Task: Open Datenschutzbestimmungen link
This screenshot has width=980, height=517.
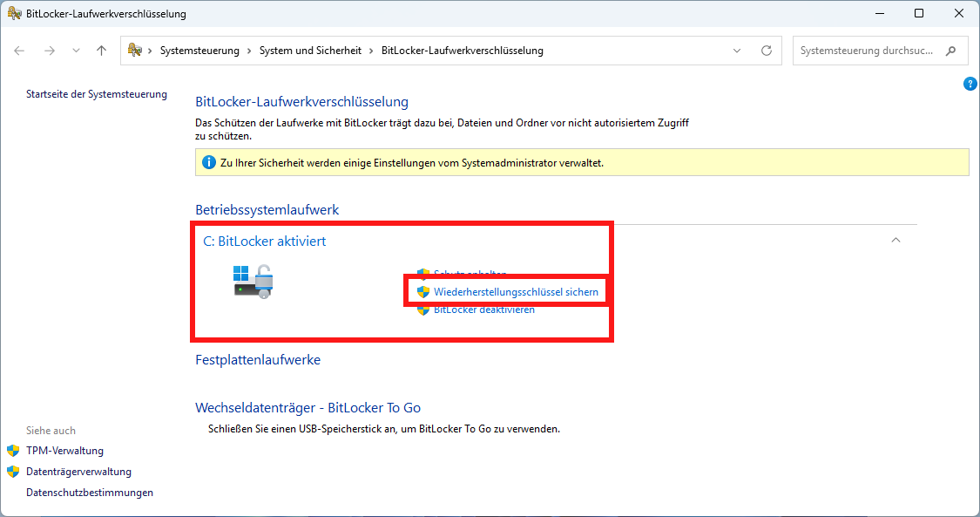Action: [x=90, y=493]
